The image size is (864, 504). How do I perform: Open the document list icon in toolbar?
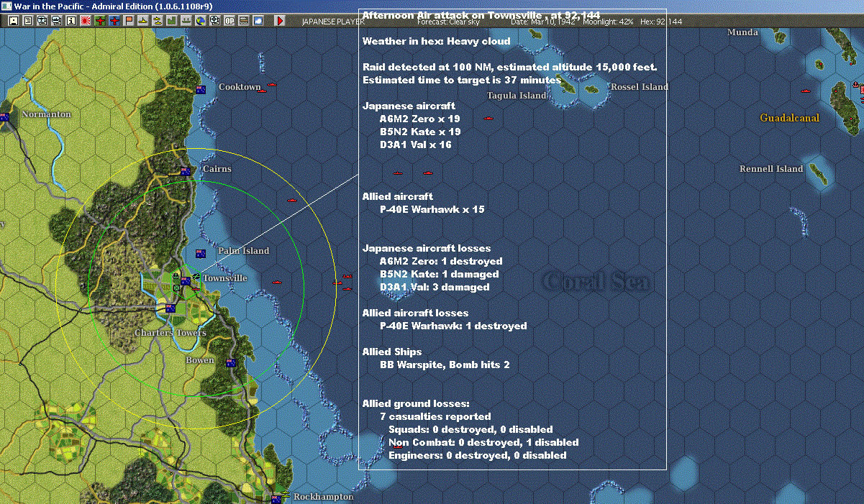(x=28, y=21)
